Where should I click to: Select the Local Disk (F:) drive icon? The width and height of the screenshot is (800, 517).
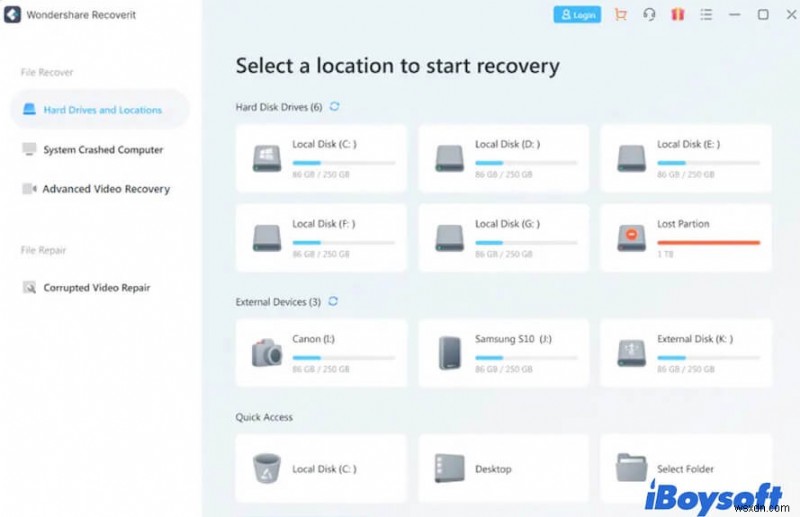267,238
